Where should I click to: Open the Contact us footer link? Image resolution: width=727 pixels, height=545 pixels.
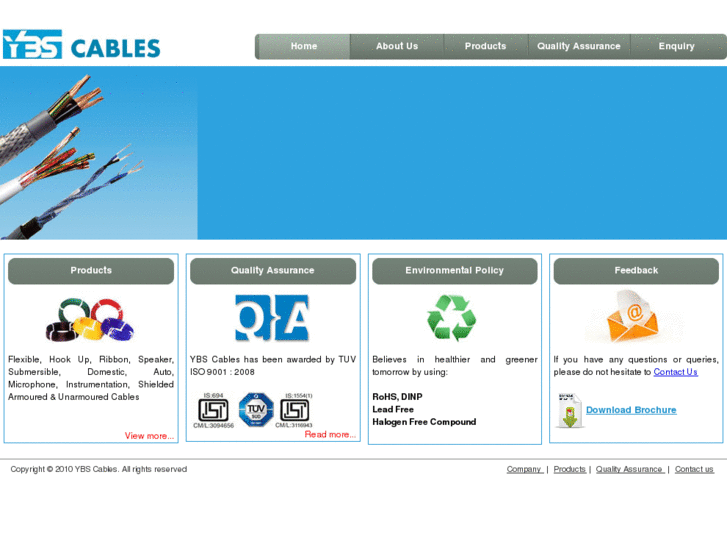(x=694, y=469)
